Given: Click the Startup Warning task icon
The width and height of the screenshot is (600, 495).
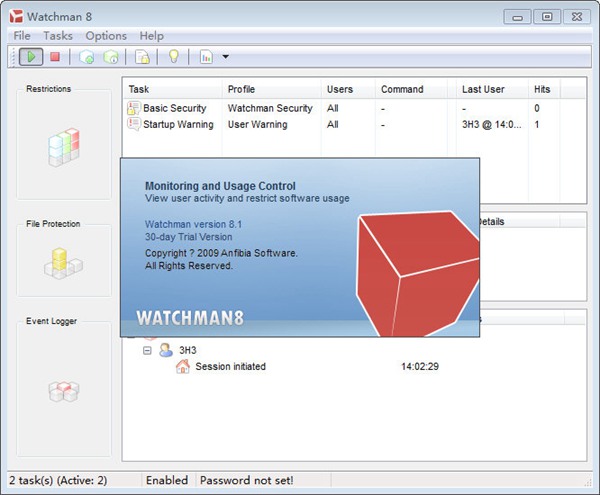Looking at the screenshot, I should (x=134, y=124).
